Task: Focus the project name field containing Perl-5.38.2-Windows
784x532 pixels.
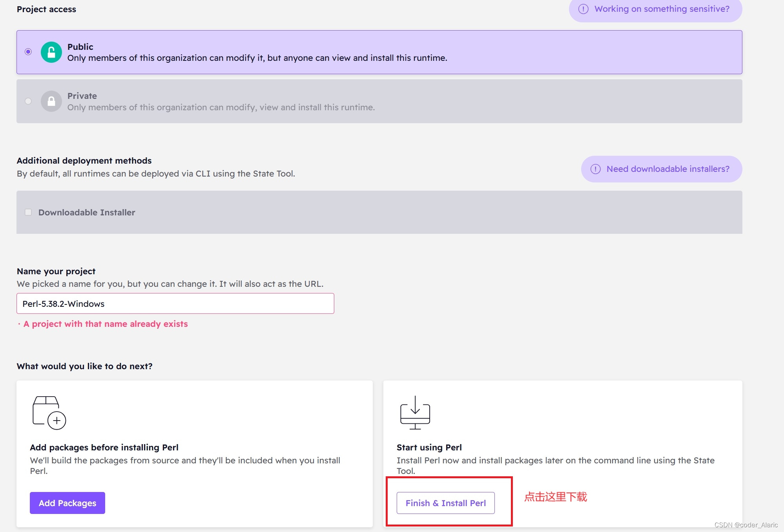Action: [175, 304]
